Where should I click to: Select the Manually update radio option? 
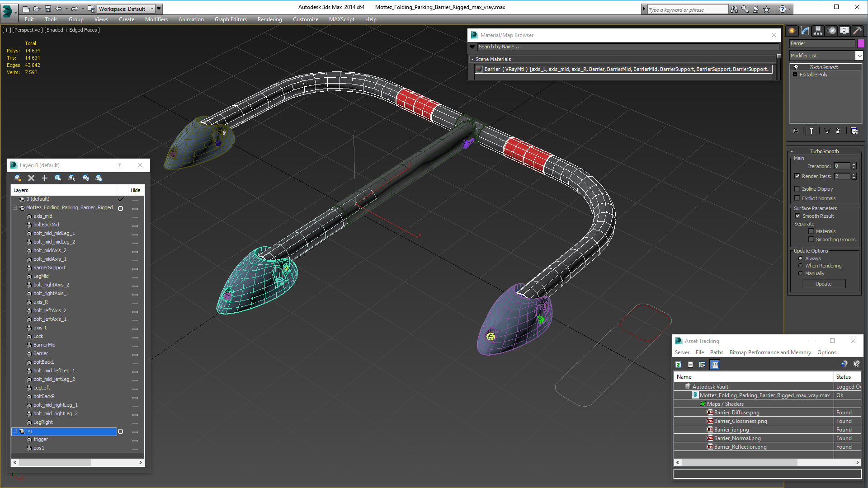pyautogui.click(x=800, y=273)
